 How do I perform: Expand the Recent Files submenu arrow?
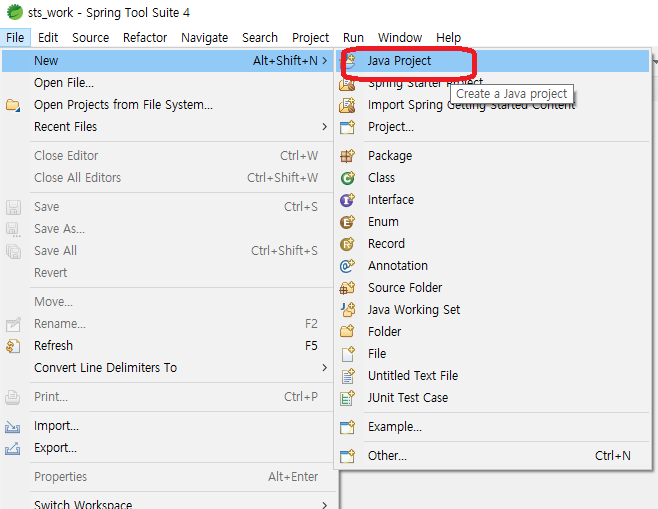324,126
